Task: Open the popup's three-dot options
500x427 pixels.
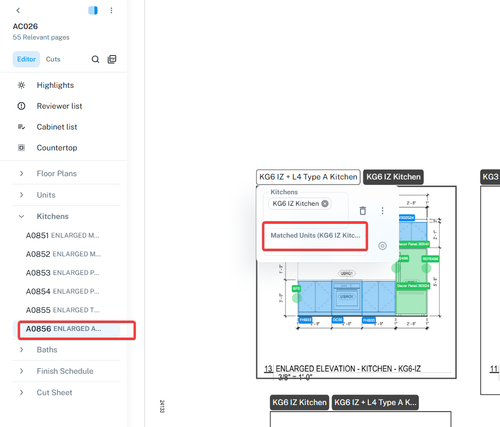Action: [x=382, y=211]
